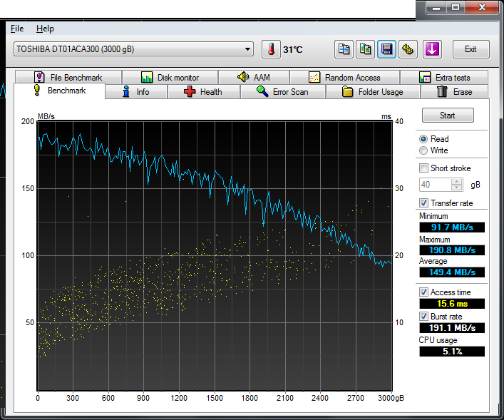Open the File menu
Image resolution: width=504 pixels, height=420 pixels.
[17, 29]
